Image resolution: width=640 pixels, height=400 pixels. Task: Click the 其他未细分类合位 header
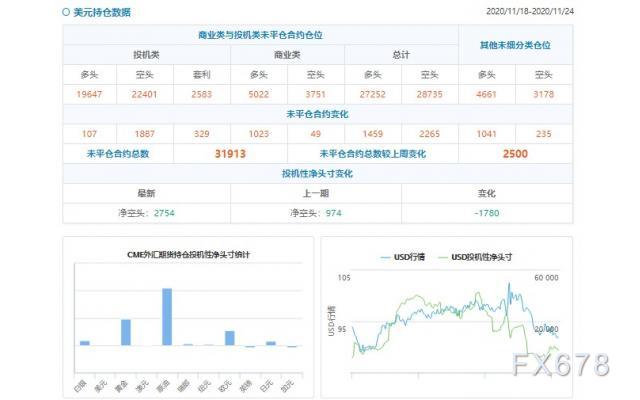(515, 45)
